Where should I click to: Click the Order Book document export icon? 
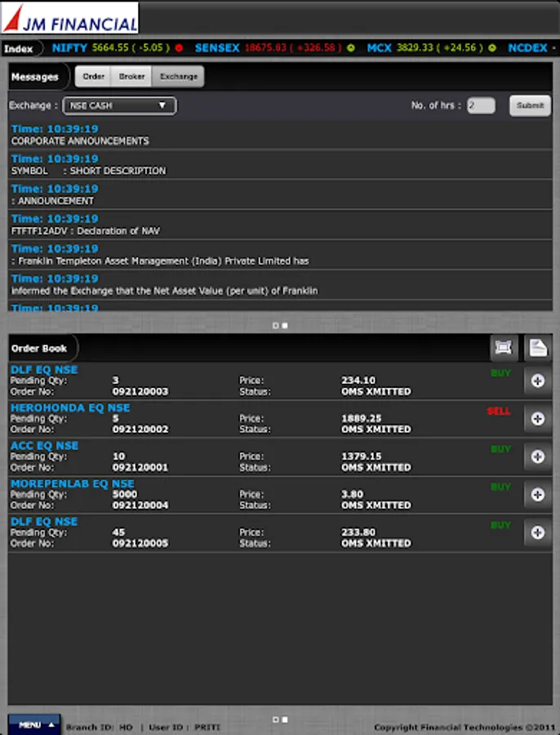(538, 348)
